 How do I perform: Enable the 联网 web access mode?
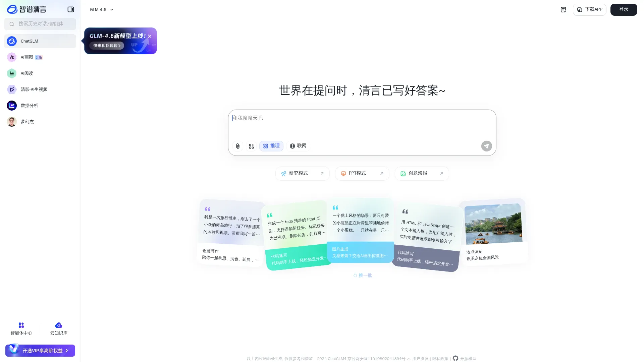(298, 146)
